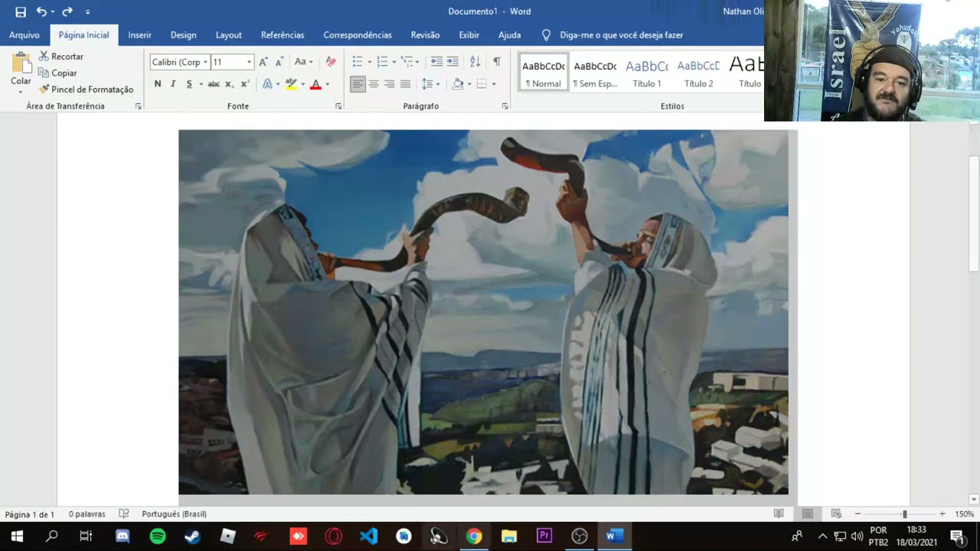980x551 pixels.
Task: Open Spotify from taskbar
Action: coord(158,536)
